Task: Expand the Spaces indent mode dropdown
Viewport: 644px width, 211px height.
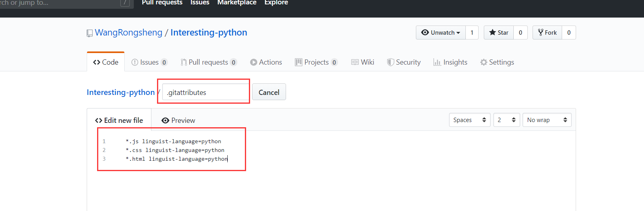Action: [x=469, y=120]
